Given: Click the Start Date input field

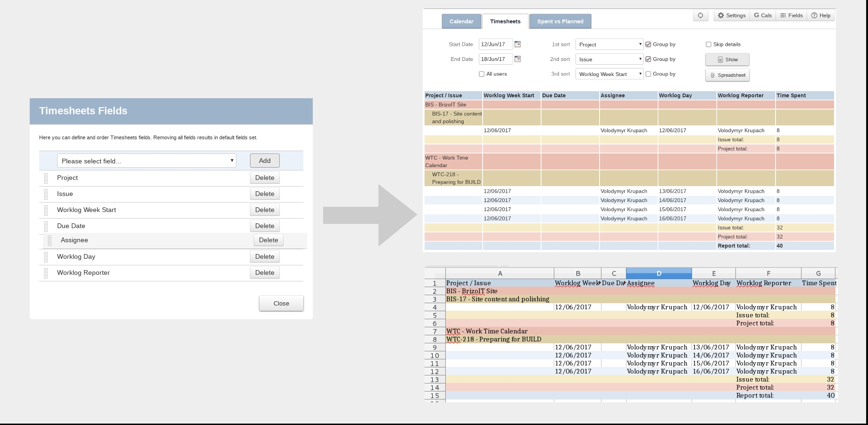Looking at the screenshot, I should 495,44.
